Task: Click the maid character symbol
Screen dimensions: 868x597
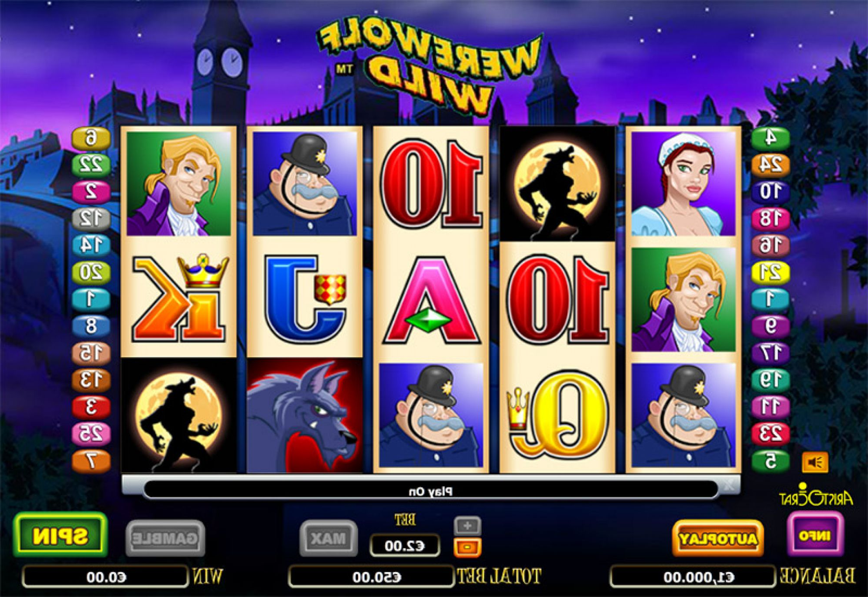Action: point(683,184)
